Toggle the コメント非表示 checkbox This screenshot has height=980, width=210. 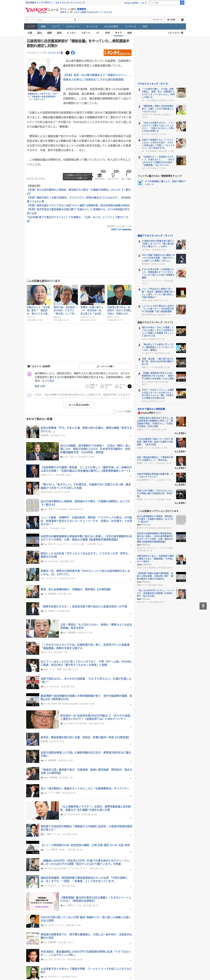115,411
